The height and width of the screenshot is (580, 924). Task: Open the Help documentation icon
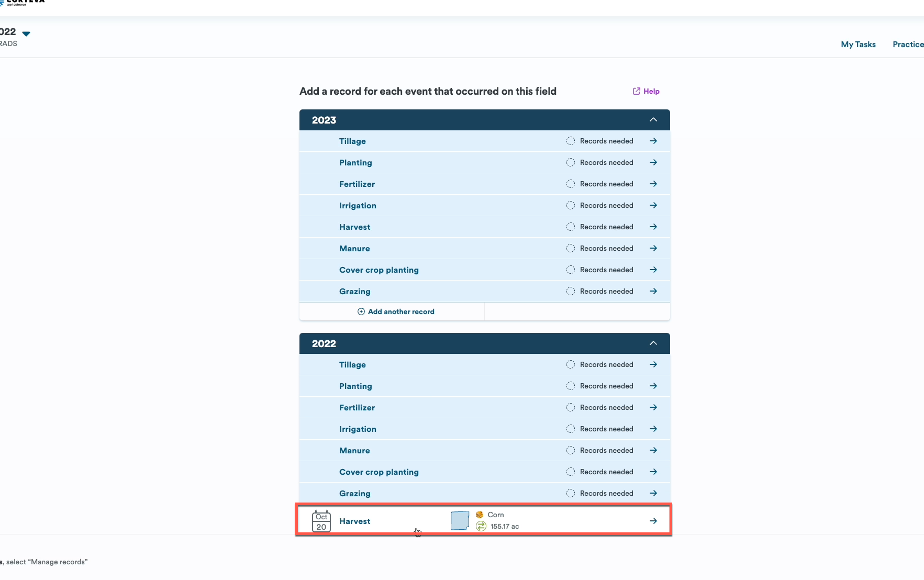coord(636,91)
